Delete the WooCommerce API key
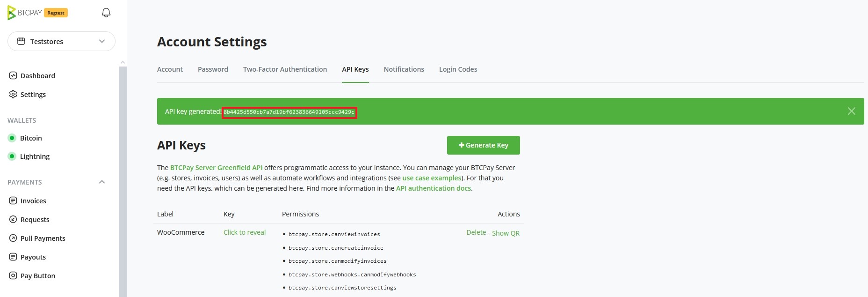 tap(476, 232)
